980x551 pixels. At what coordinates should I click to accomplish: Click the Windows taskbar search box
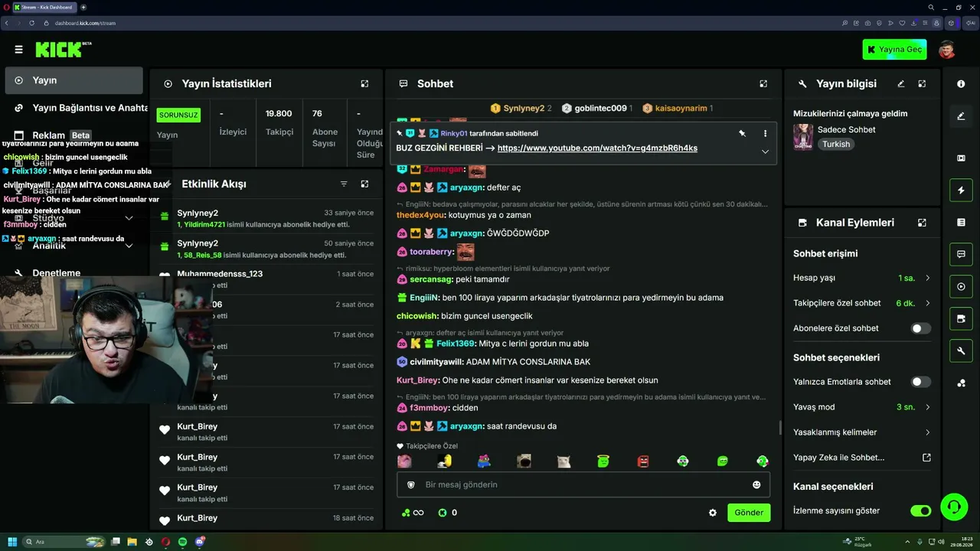pyautogui.click(x=64, y=542)
